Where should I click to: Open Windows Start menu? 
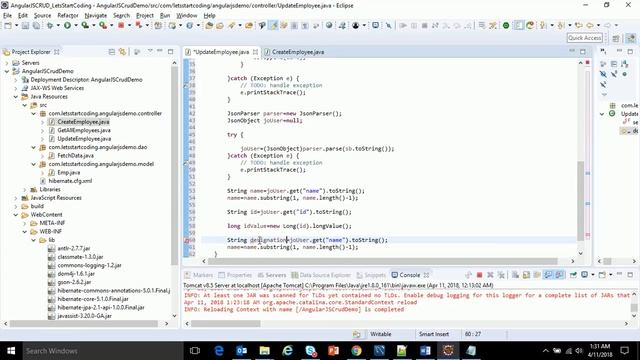click(x=11, y=351)
